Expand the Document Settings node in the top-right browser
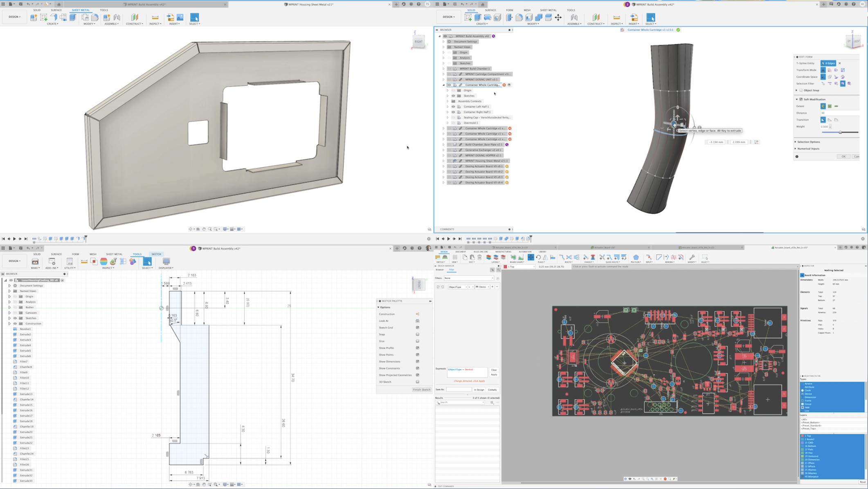 pos(443,42)
